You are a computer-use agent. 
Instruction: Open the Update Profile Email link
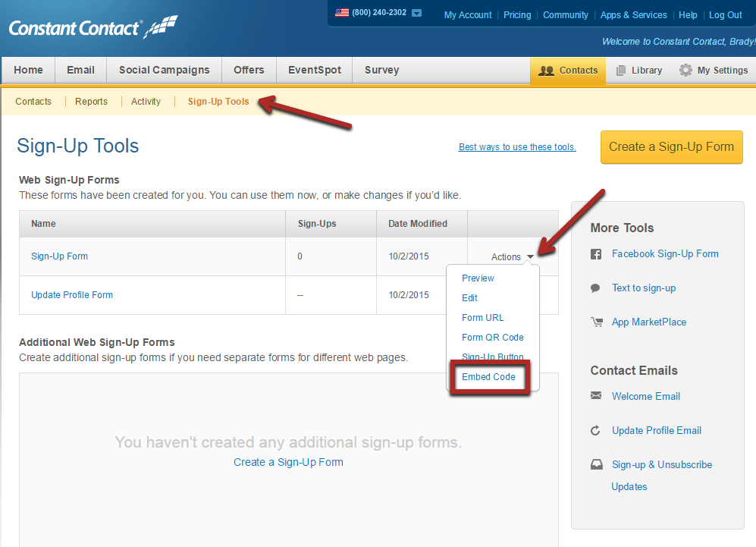click(x=657, y=430)
